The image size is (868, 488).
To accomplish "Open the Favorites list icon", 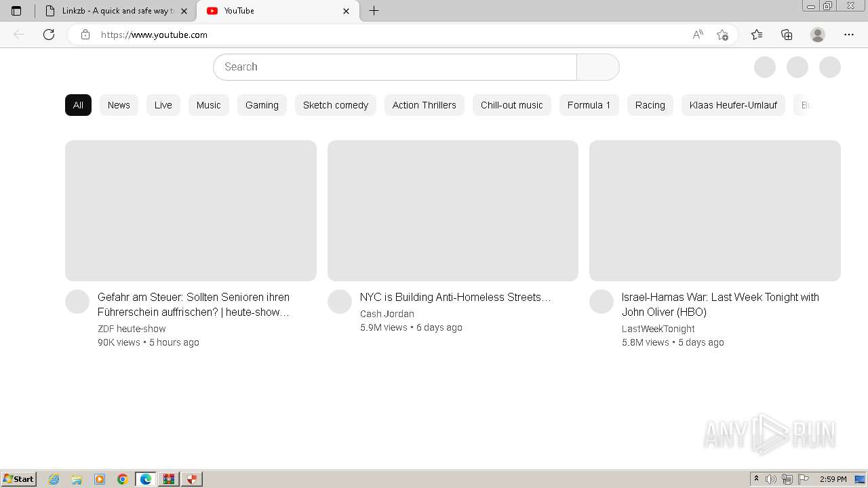I will click(x=757, y=35).
